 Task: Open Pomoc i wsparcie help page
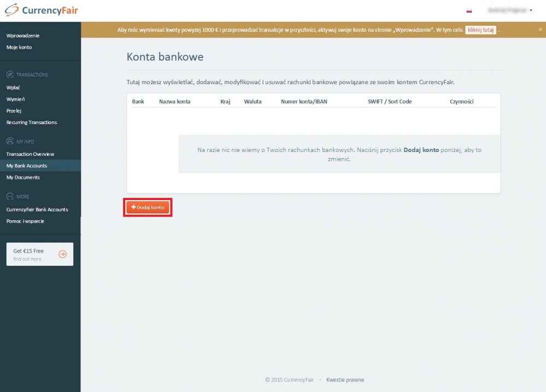coord(25,221)
